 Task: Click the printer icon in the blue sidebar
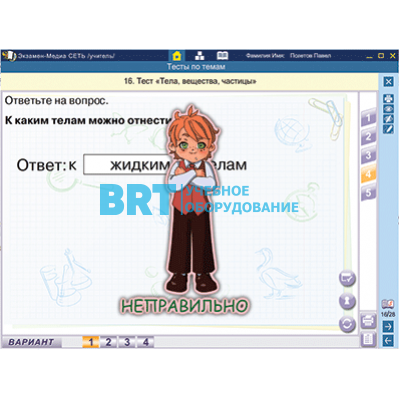click(x=388, y=98)
